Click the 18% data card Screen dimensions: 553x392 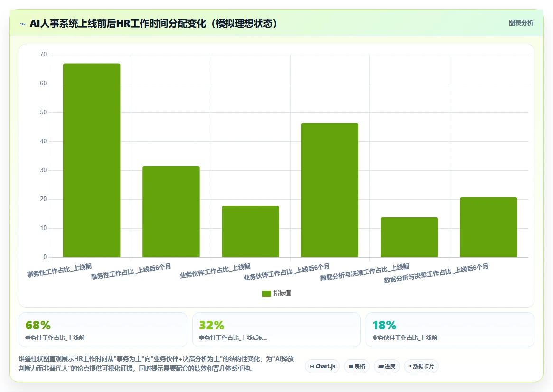450,330
